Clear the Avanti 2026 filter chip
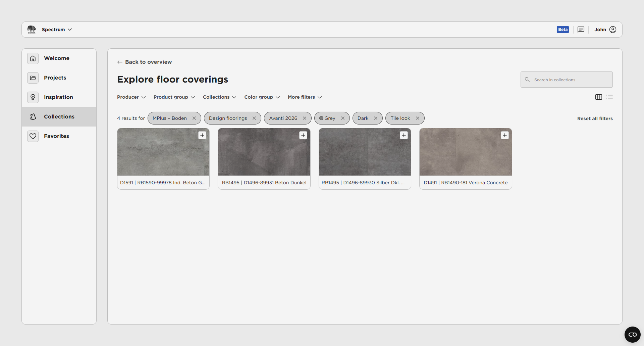The image size is (644, 346). pos(305,118)
